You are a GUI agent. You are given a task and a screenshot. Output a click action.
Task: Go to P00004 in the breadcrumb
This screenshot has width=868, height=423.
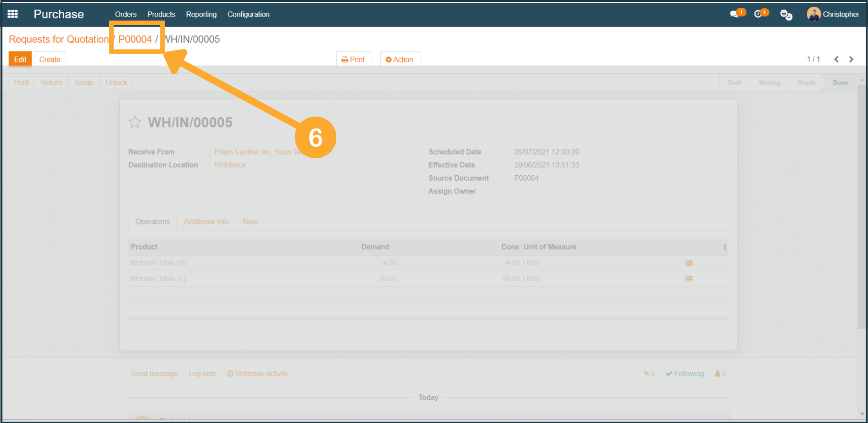click(135, 39)
